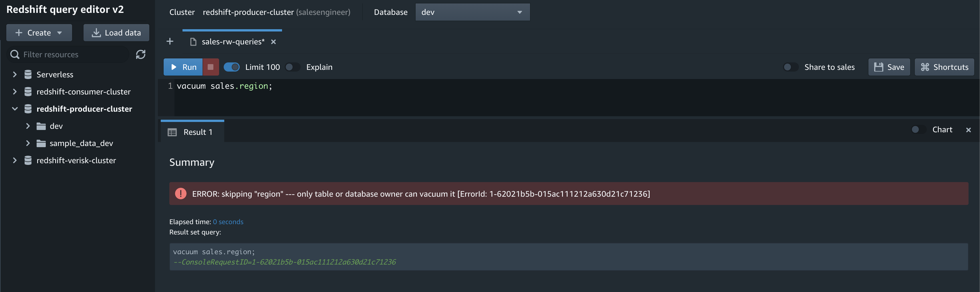Click the redshift-consumer-cluster database icon
This screenshot has width=980, height=292.
pyautogui.click(x=28, y=91)
